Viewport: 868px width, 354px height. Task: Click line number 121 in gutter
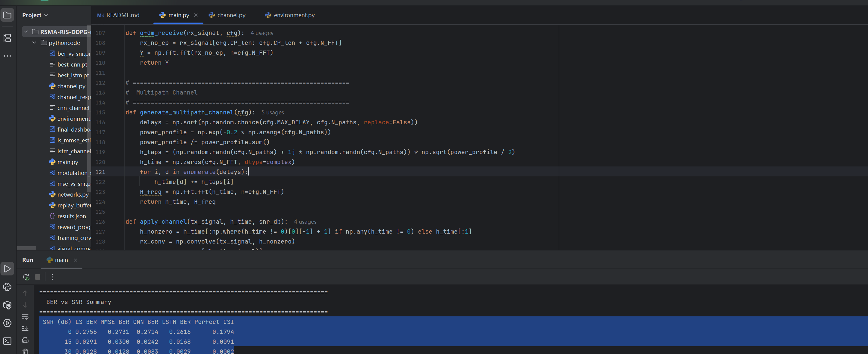(x=100, y=172)
